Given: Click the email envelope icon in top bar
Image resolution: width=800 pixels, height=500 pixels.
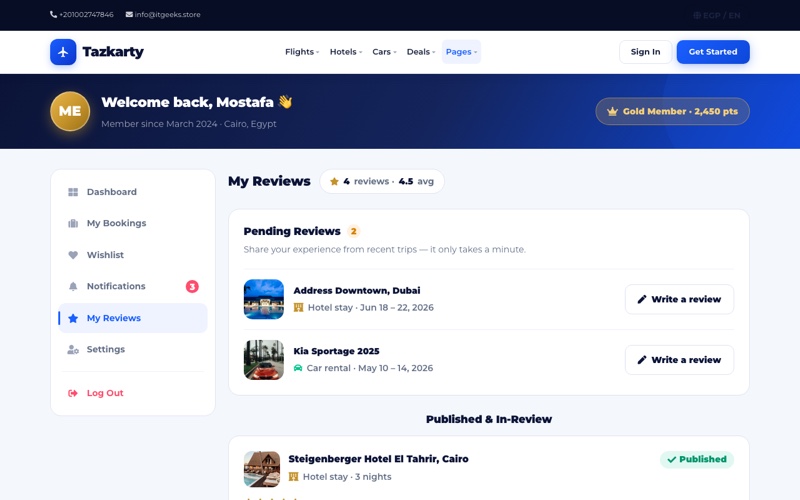Looking at the screenshot, I should pyautogui.click(x=129, y=15).
